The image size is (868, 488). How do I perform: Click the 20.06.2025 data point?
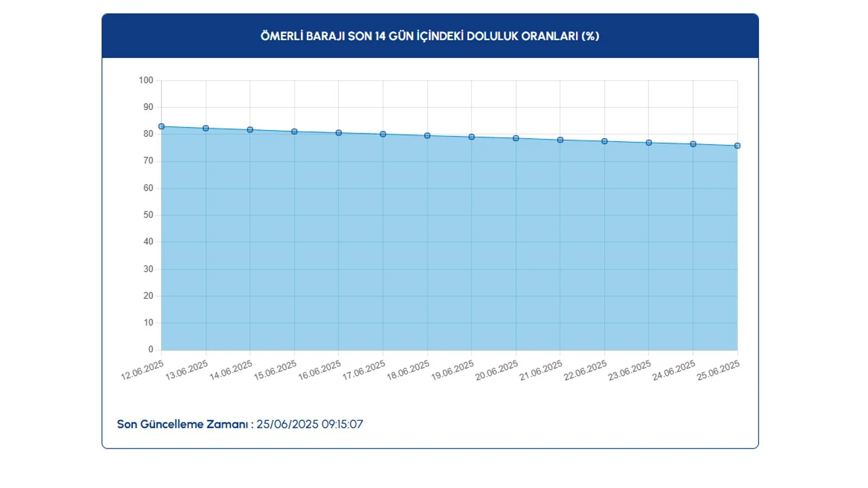(516, 138)
